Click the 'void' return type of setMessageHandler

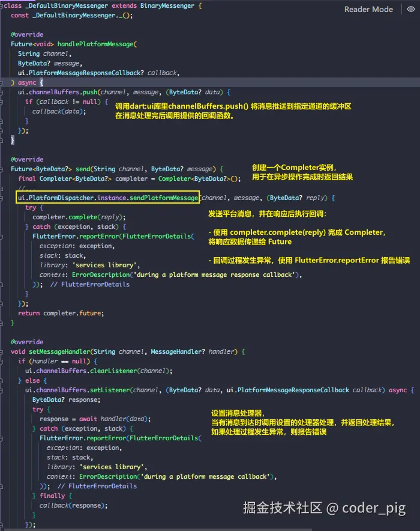pos(18,352)
